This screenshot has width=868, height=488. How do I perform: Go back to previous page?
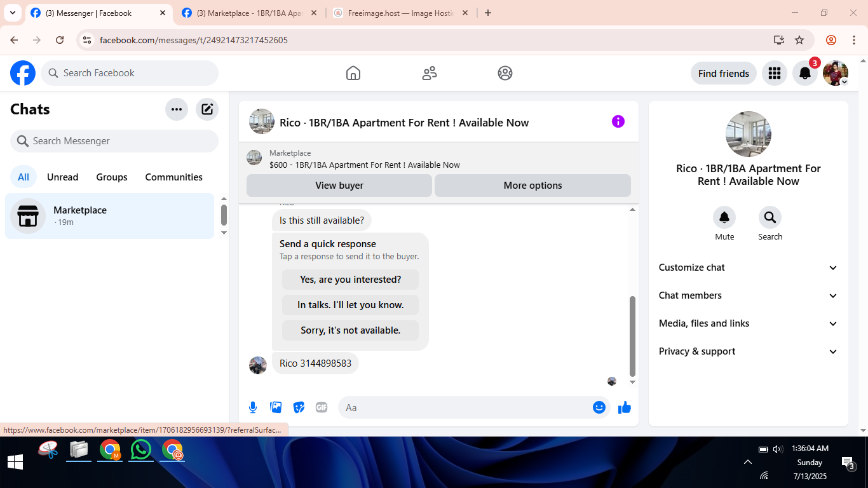click(14, 40)
